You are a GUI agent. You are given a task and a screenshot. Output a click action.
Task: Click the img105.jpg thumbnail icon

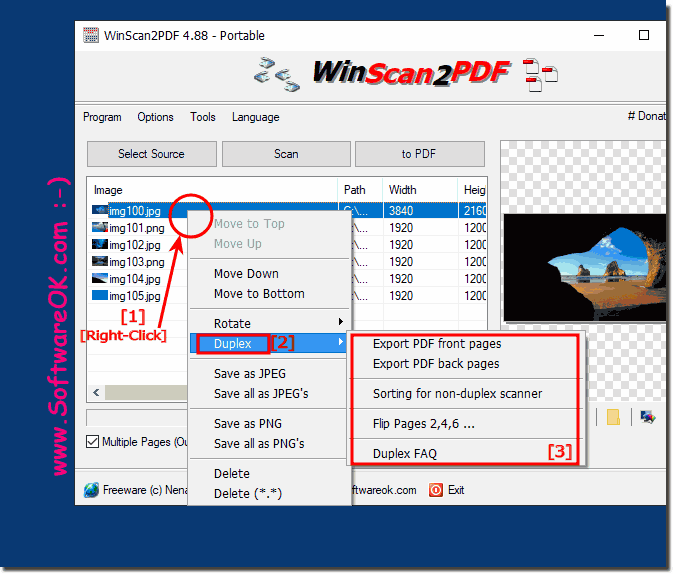click(100, 295)
